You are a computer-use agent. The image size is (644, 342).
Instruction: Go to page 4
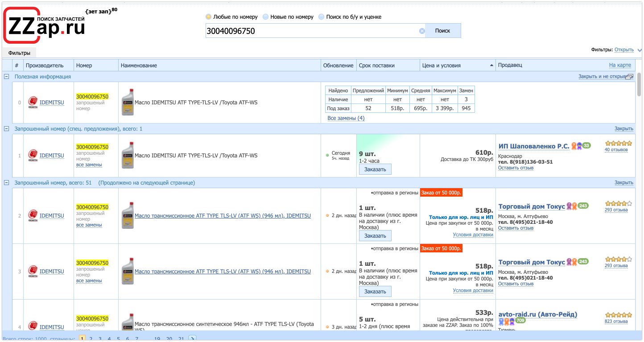[109, 339]
